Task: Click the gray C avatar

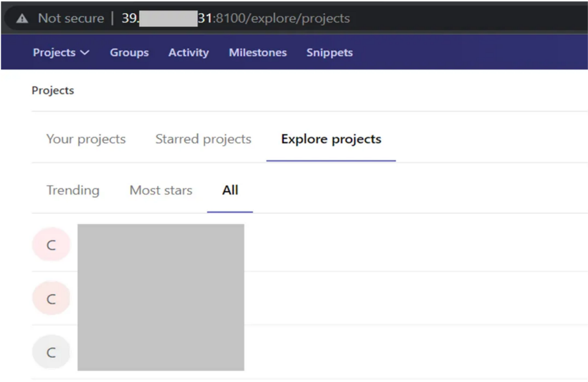Action: 51,352
